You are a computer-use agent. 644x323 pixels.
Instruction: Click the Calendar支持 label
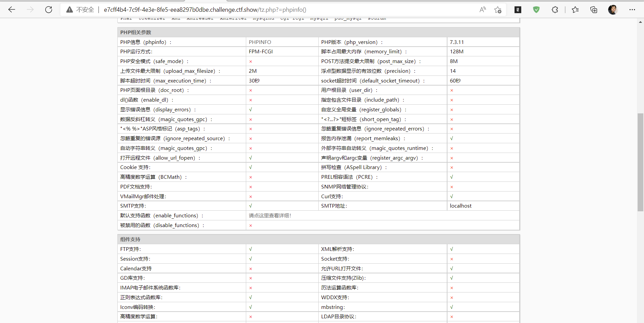[136, 269]
